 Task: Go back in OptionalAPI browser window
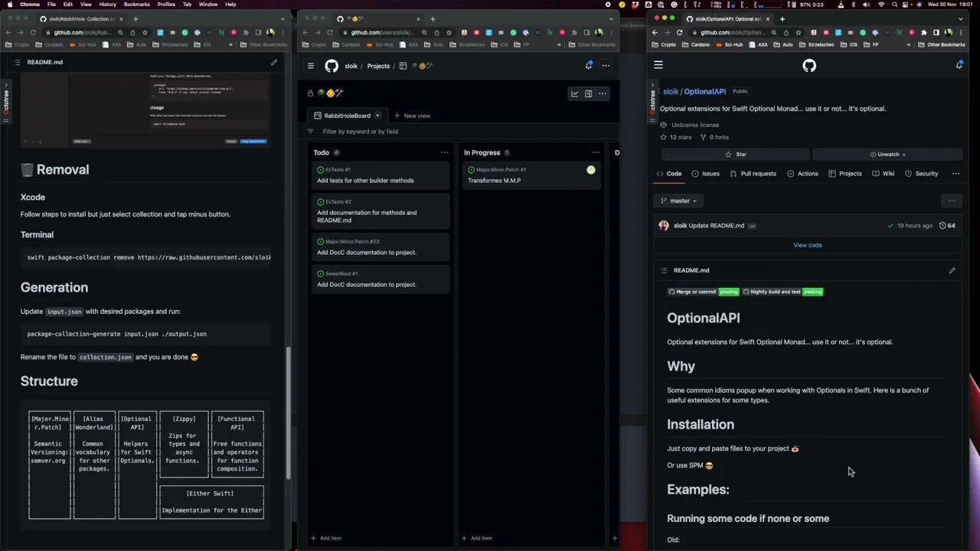coord(655,33)
